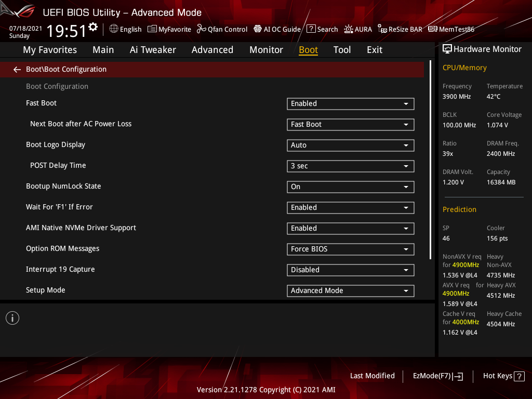The image size is (532, 399).
Task: Open the MyFavorite shortcut panel
Action: [x=169, y=29]
